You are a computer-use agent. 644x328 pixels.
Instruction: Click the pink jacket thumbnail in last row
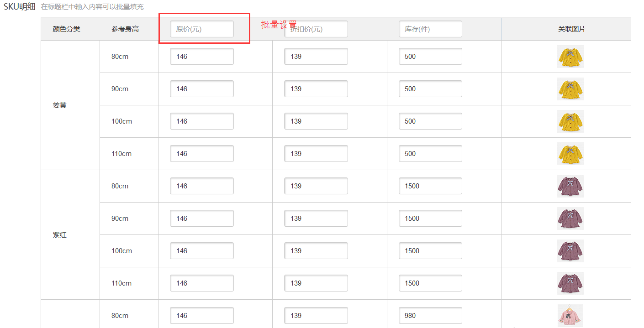(x=570, y=316)
